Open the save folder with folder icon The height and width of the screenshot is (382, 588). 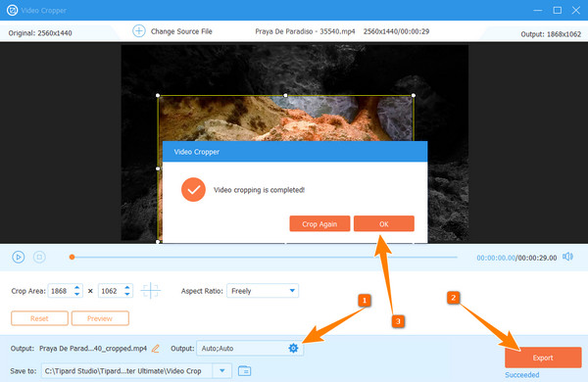[244, 371]
